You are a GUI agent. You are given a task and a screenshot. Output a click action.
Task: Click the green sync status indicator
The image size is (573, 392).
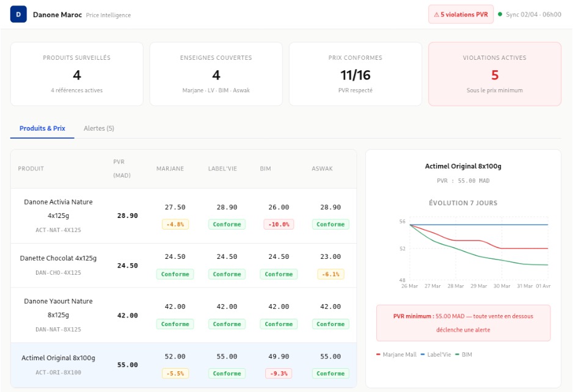tap(500, 15)
